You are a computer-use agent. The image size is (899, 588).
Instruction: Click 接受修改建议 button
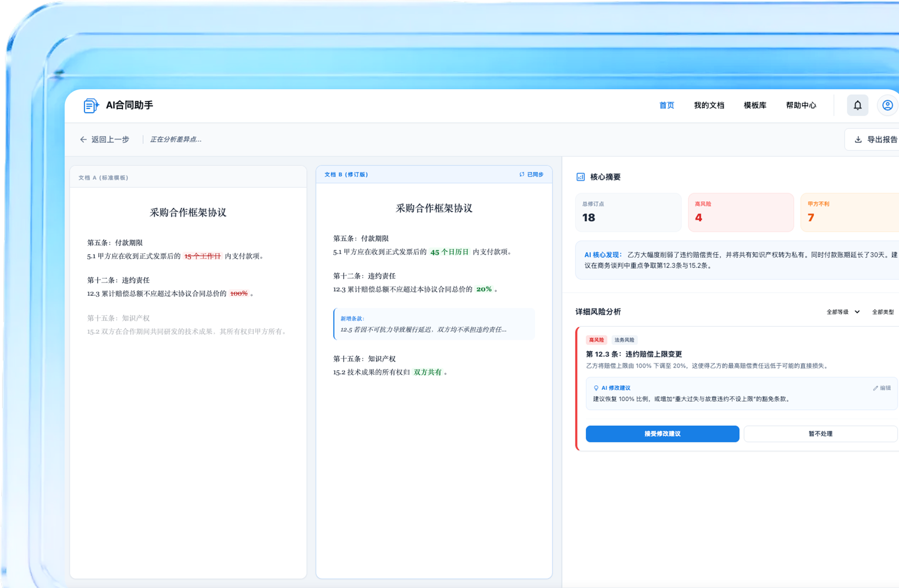click(x=662, y=434)
